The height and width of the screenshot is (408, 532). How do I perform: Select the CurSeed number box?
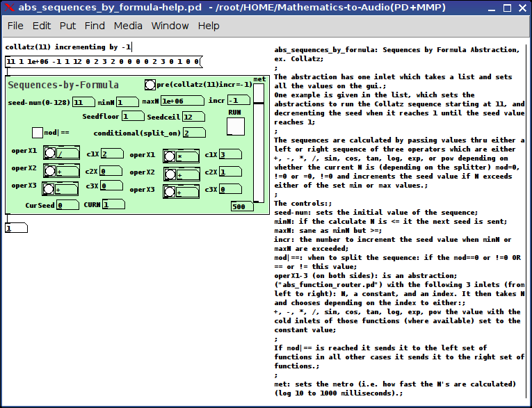pos(67,205)
